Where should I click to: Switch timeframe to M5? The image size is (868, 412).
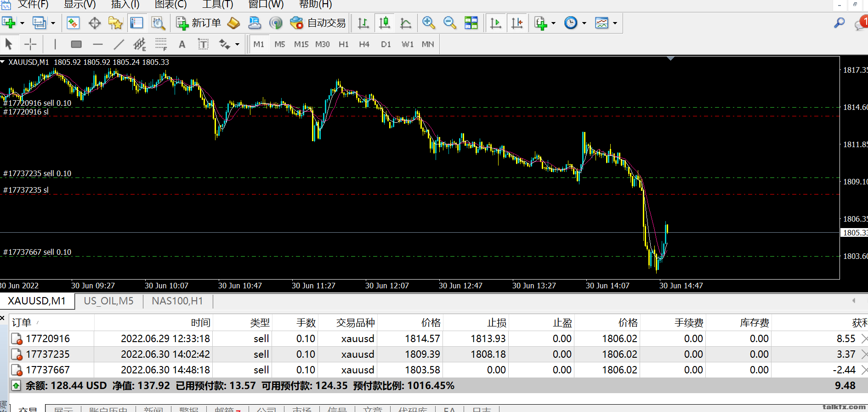click(x=280, y=44)
